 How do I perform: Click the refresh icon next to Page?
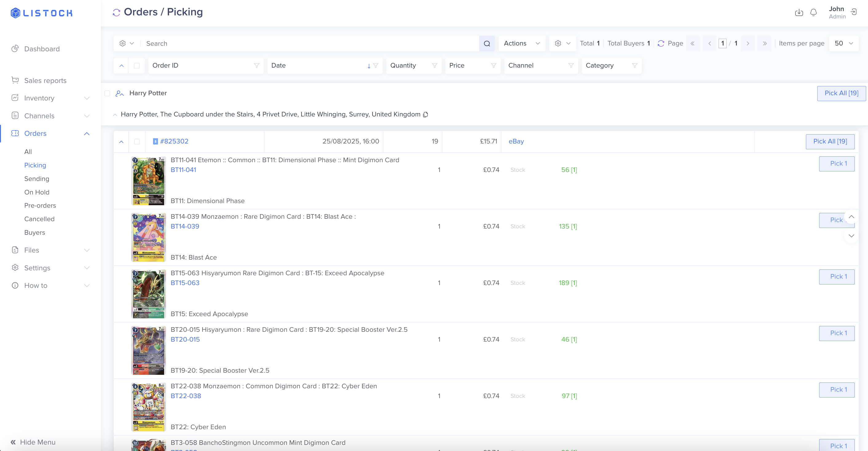pyautogui.click(x=661, y=43)
